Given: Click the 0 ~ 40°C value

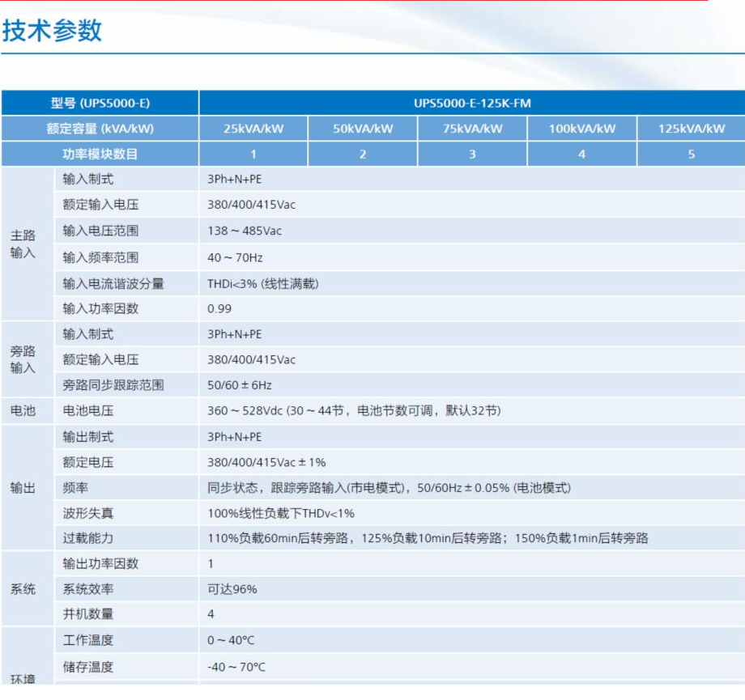Looking at the screenshot, I should pos(231,641).
